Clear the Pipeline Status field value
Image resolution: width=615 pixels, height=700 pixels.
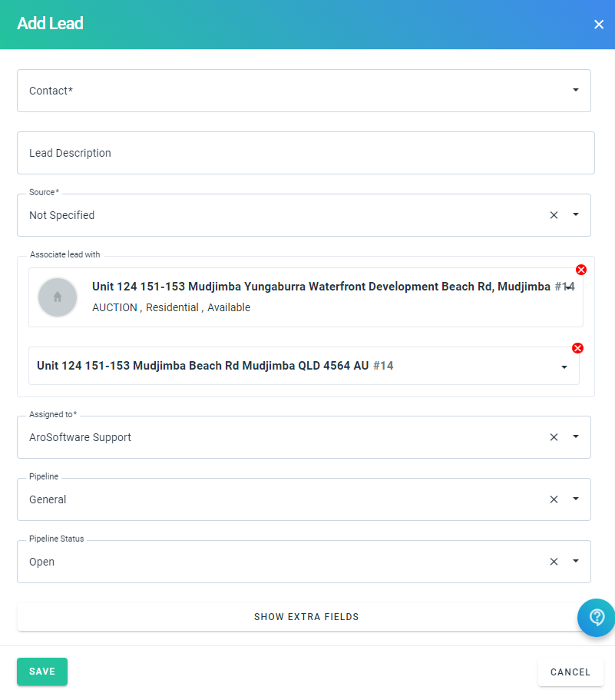pyautogui.click(x=554, y=562)
